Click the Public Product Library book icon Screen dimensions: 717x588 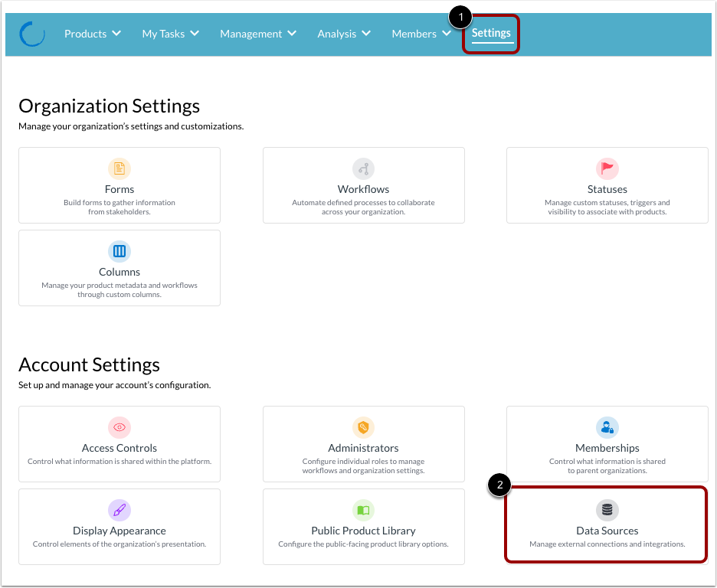pos(363,510)
